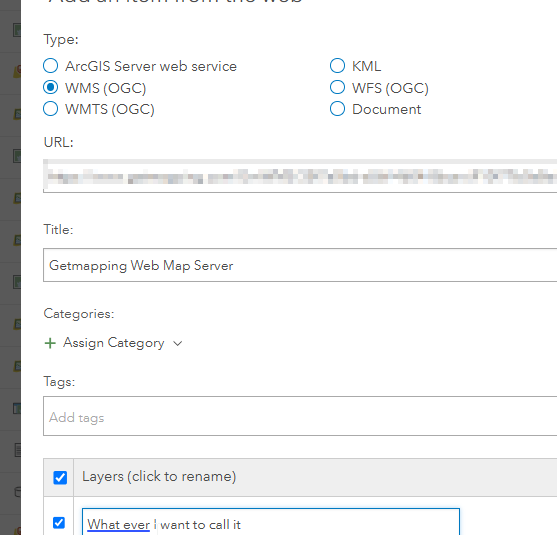Click the cylinder-shaped item icon in dimmed list
Screen dimensions: 557x535
coord(17,492)
